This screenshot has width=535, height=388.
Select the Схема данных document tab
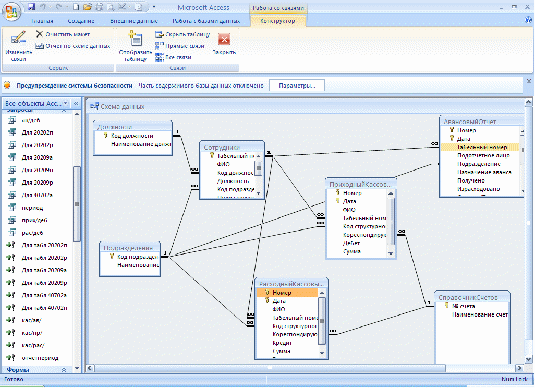pos(118,106)
